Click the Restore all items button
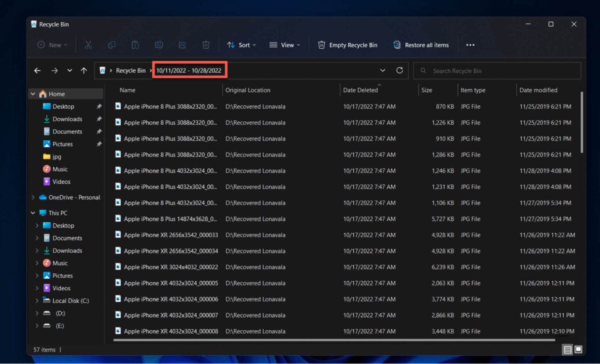 [x=421, y=45]
